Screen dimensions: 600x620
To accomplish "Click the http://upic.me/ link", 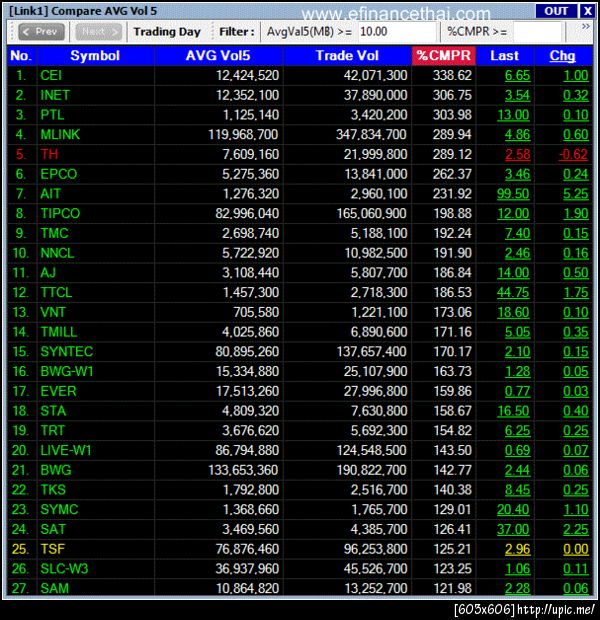I will (x=556, y=610).
